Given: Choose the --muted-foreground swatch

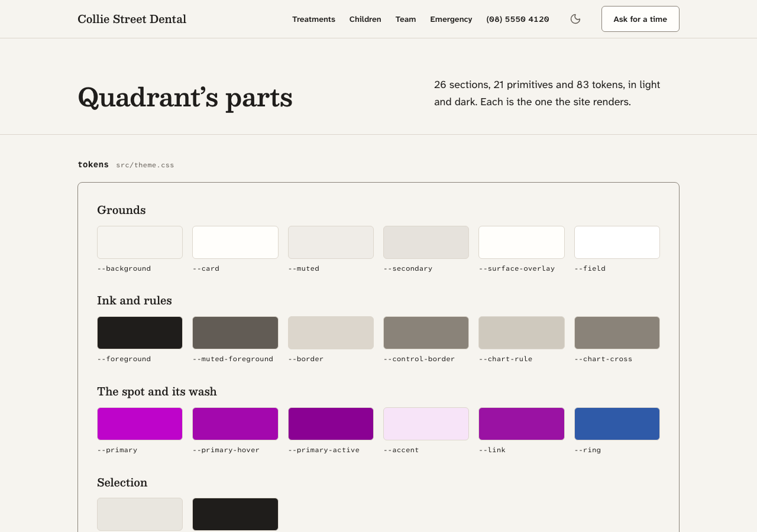Looking at the screenshot, I should [x=235, y=333].
